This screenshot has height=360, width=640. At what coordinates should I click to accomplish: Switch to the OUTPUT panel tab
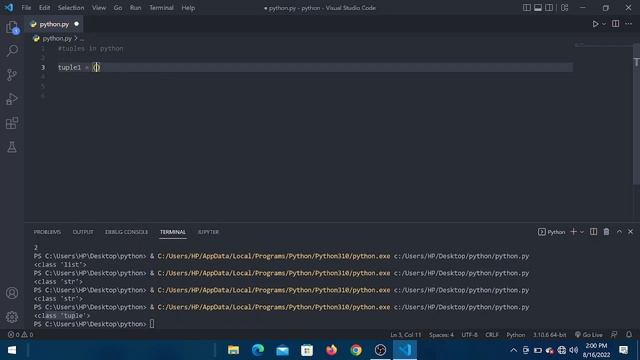point(83,232)
